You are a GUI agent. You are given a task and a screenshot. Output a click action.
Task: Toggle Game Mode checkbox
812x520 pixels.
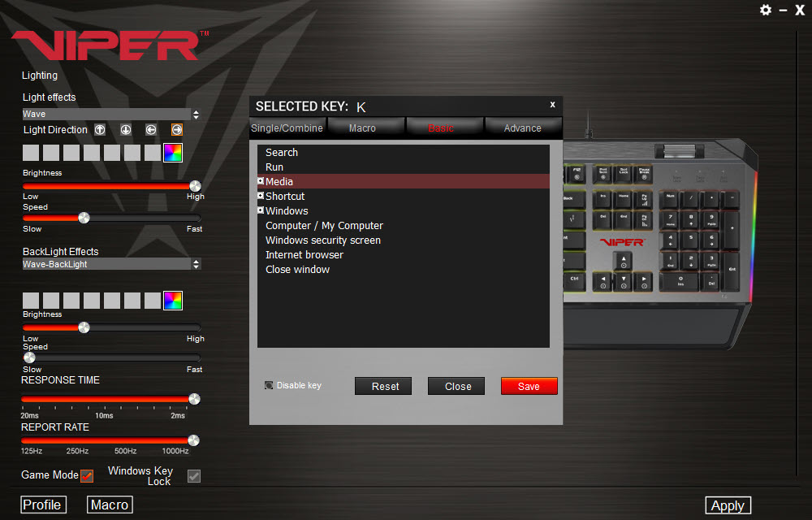(87, 475)
